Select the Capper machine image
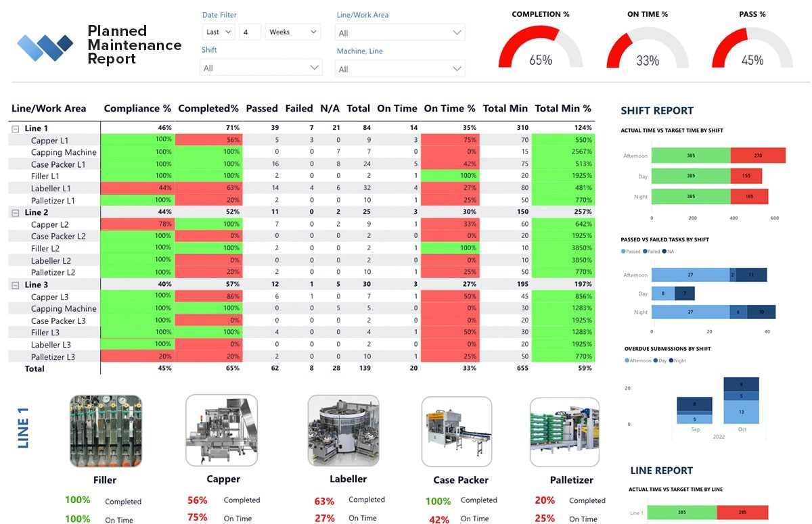This screenshot has width=812, height=524. point(222,430)
